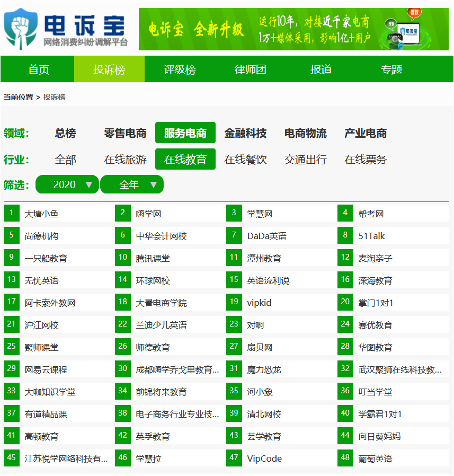Open the 赛优教育 ranking entry
Image resolution: width=454 pixels, height=476 pixels.
[x=393, y=324]
